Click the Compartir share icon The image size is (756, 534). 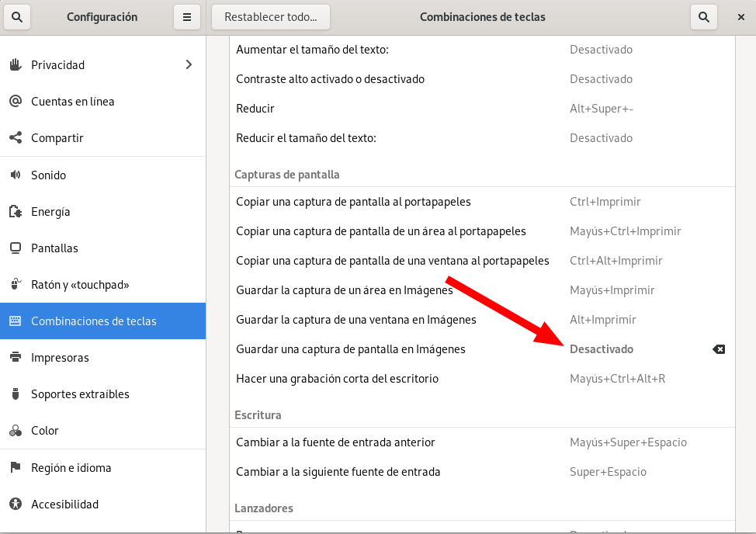(15, 138)
